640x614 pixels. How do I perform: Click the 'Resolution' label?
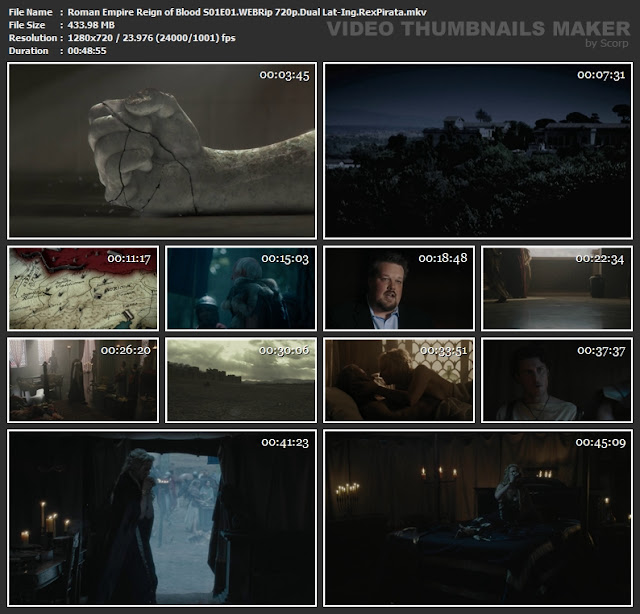click(33, 38)
